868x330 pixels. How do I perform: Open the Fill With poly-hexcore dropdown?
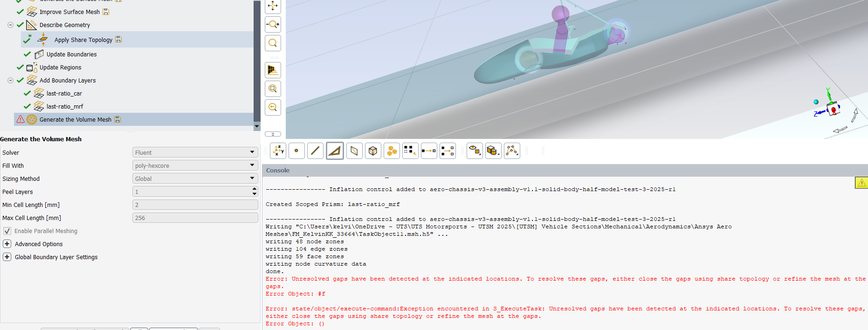[x=195, y=165]
